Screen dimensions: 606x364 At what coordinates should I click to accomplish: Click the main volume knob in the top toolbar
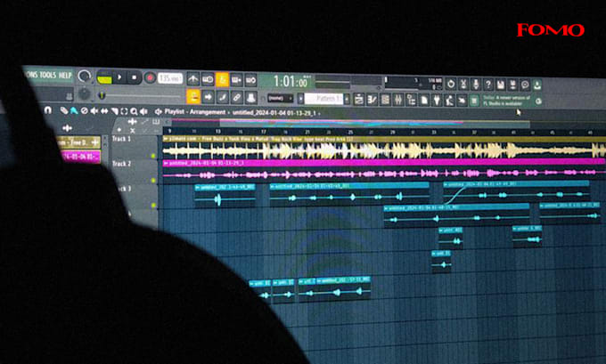pos(84,76)
